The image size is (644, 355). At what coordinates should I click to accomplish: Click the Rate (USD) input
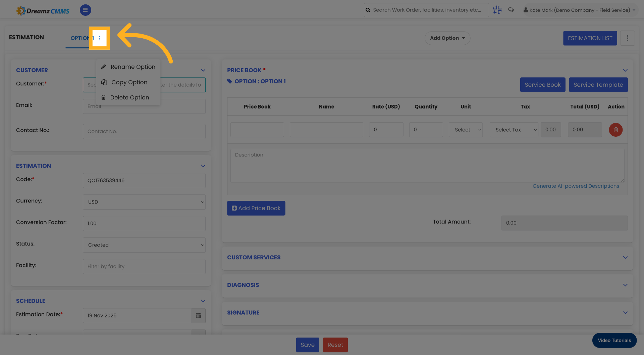[x=386, y=130]
